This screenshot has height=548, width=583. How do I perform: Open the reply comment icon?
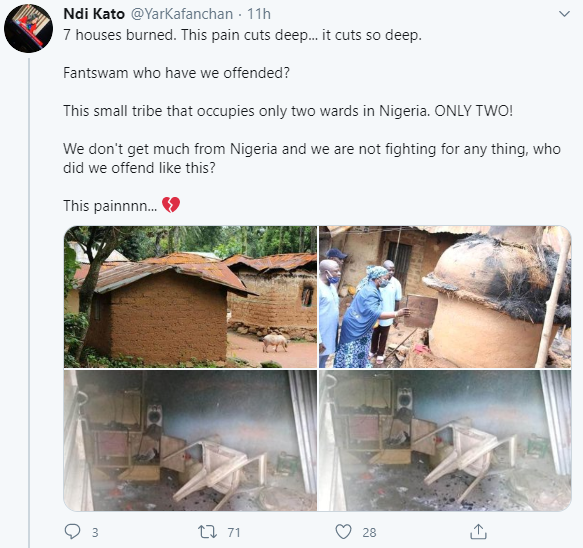[72, 532]
